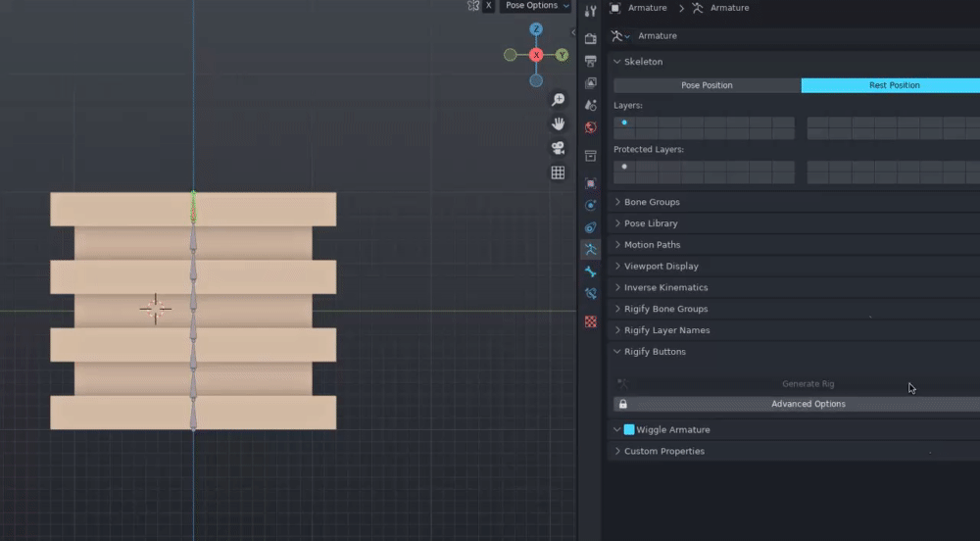
Task: Expand the Viewport Display panel
Action: [616, 266]
